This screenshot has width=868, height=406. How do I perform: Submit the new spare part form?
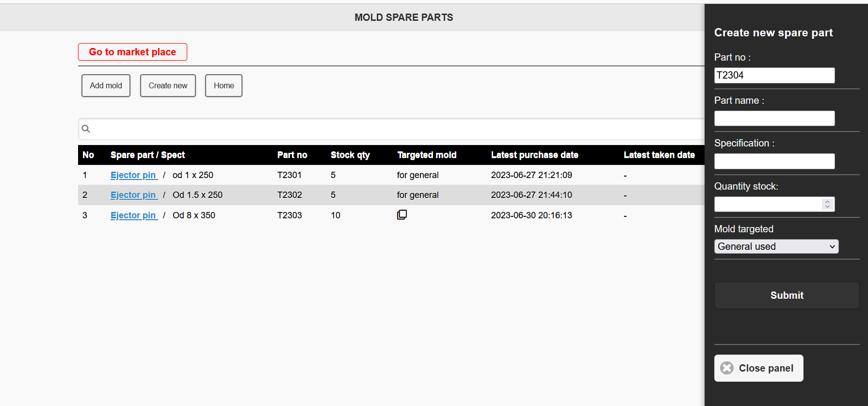pyautogui.click(x=787, y=295)
